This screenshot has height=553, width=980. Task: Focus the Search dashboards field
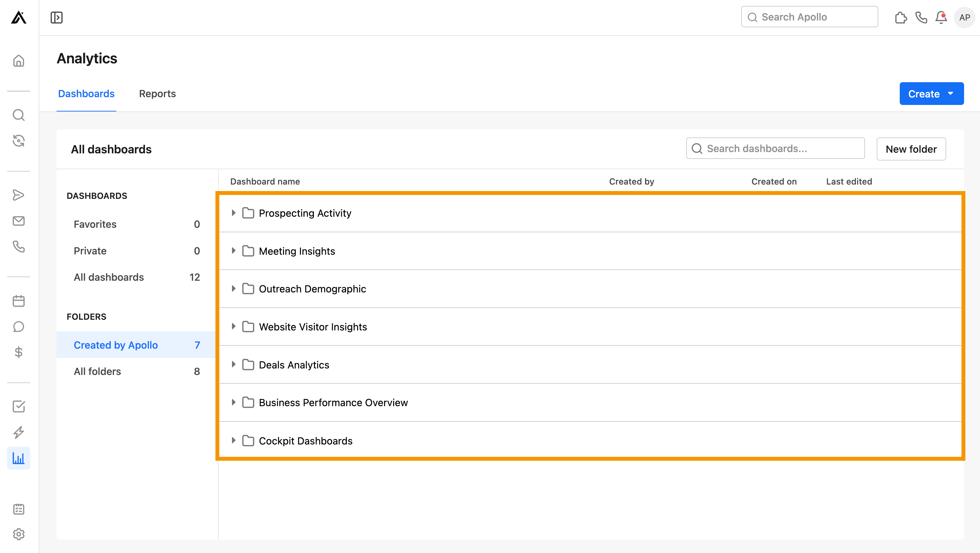point(775,148)
